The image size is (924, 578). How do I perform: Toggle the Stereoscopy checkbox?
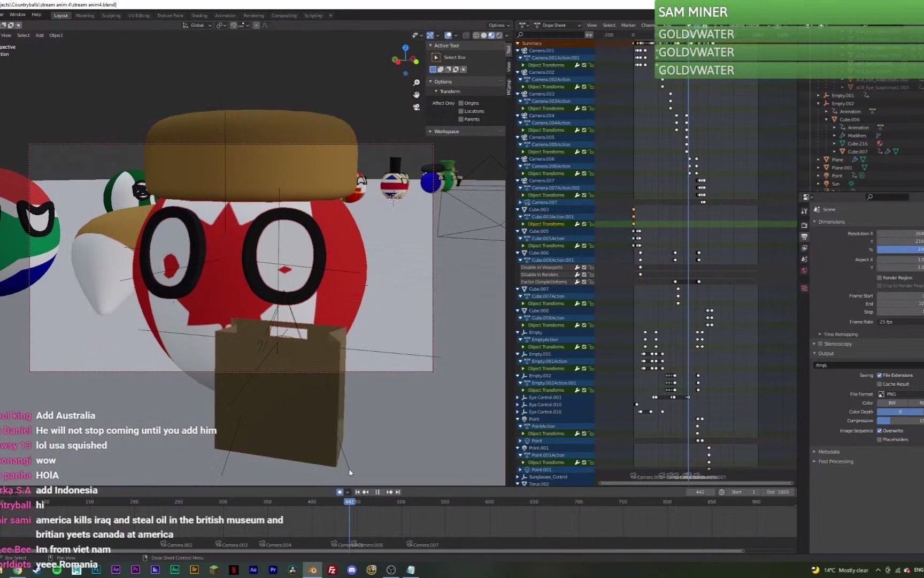(820, 344)
